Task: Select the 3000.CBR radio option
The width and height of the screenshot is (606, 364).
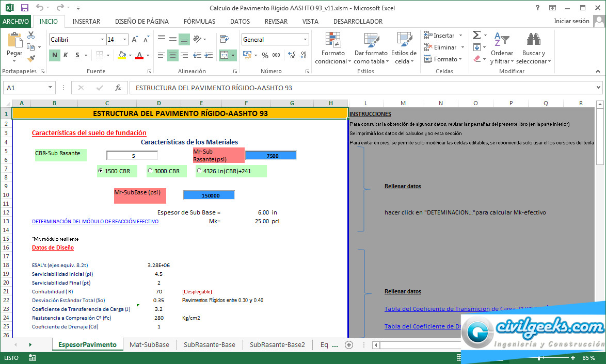Action: 150,171
